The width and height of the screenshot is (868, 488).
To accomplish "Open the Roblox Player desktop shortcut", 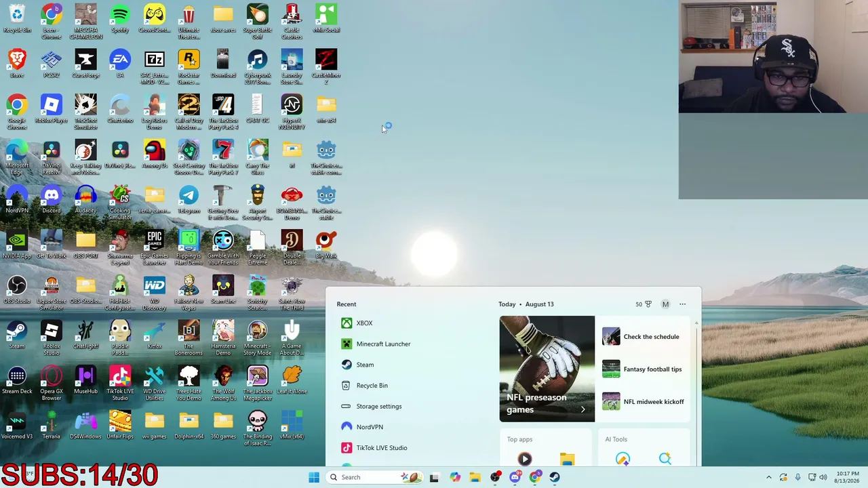I will tap(52, 110).
